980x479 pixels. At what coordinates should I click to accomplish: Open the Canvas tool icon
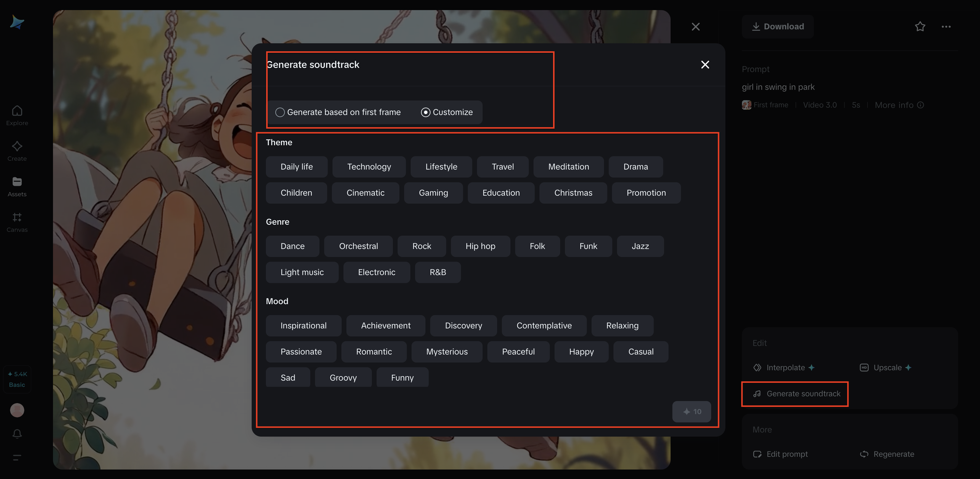(17, 217)
